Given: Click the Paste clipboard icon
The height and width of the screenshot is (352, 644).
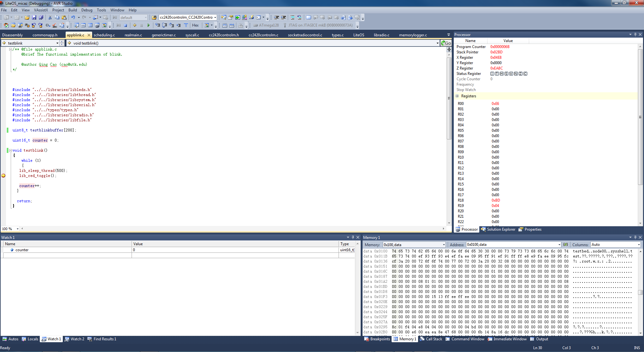Looking at the screenshot, I should pos(64,18).
